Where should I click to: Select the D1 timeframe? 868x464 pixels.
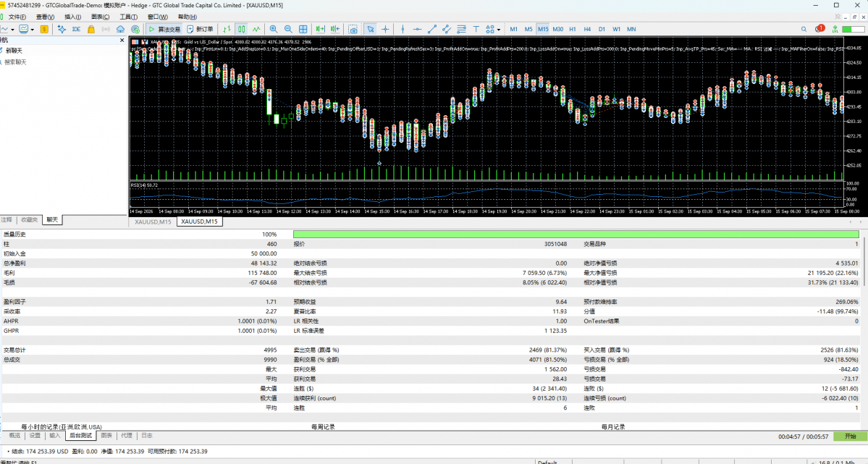(x=602, y=29)
